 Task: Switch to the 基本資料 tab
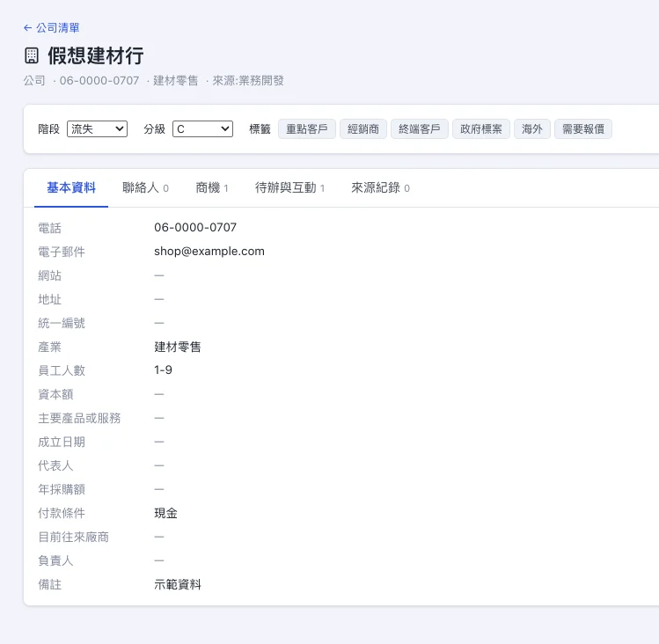(x=71, y=187)
